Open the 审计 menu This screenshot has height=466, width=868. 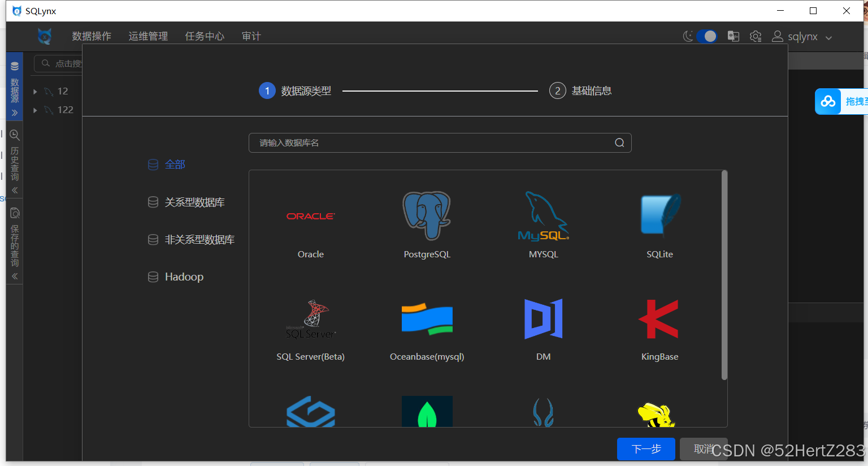point(251,36)
